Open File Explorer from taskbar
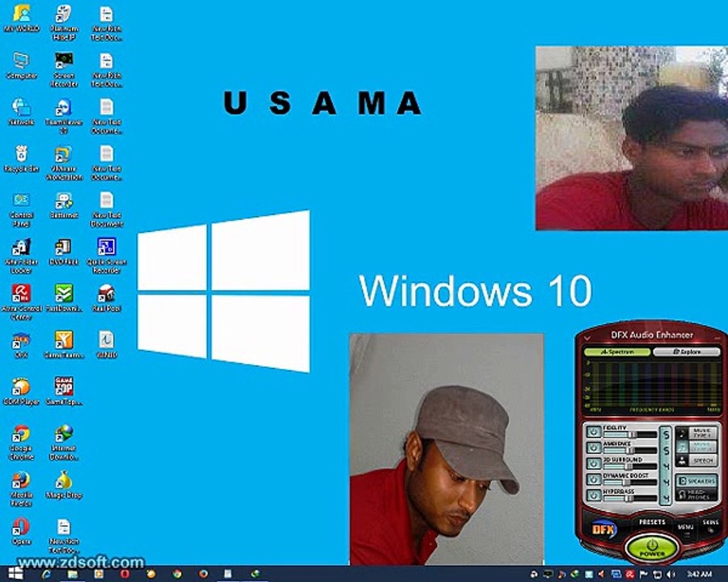The height and width of the screenshot is (582, 728). coord(73,574)
